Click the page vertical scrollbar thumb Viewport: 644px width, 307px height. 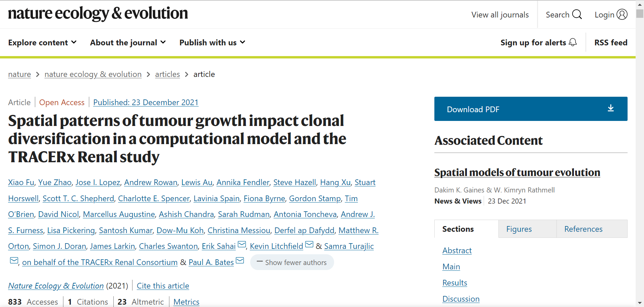640,13
